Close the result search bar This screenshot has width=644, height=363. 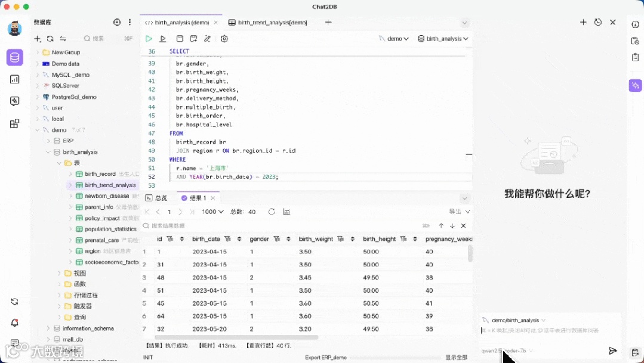[x=463, y=225]
